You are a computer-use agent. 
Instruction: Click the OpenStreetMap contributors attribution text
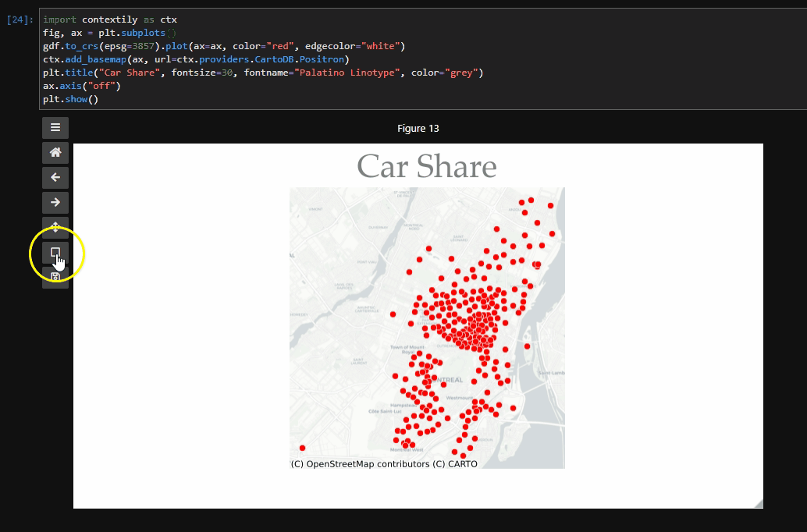click(x=383, y=463)
